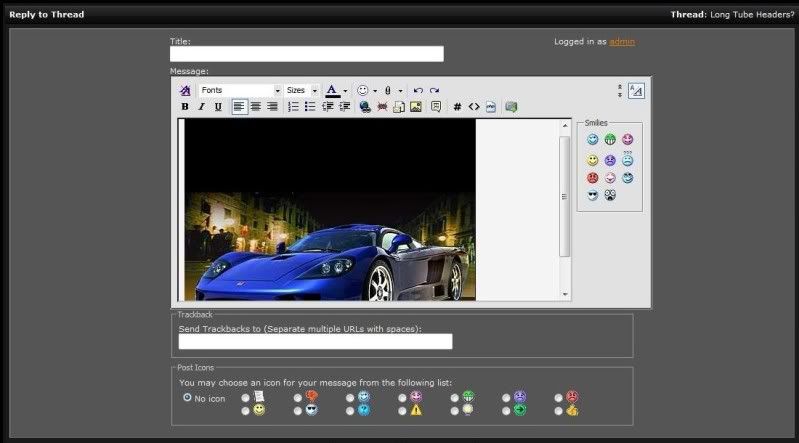799x443 pixels.
Task: Click into the Send Trackbacks URL field
Action: [x=315, y=342]
